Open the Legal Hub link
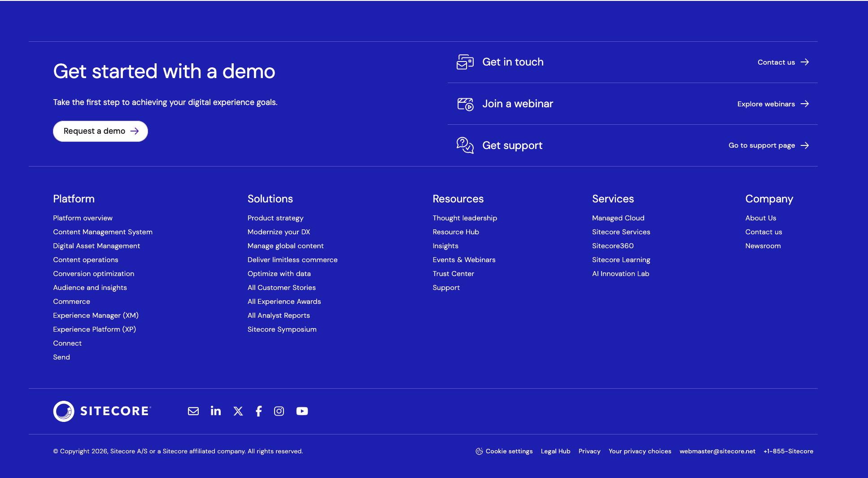This screenshot has height=478, width=868. pyautogui.click(x=555, y=452)
